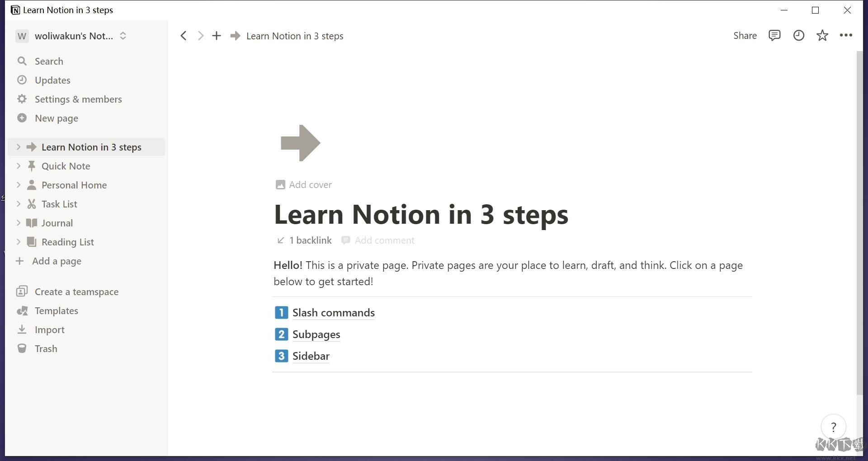The height and width of the screenshot is (461, 868).
Task: Click the Trash bin icon
Action: point(22,348)
